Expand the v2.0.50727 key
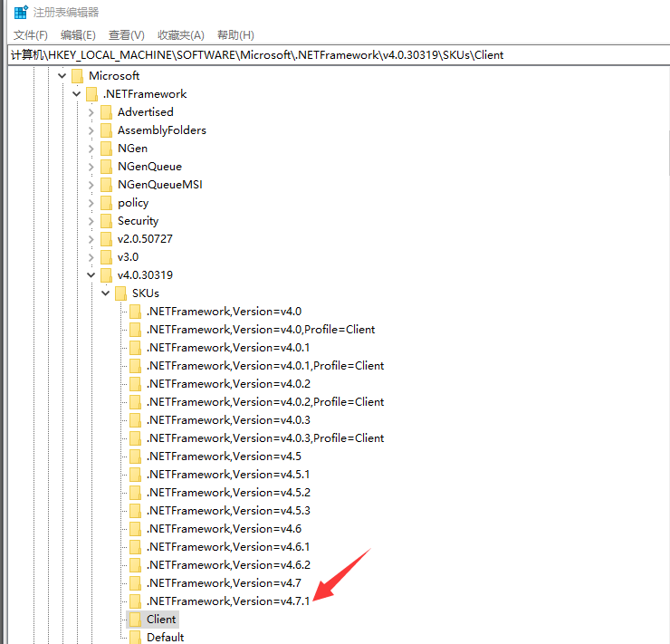Screen dimensions: 670x644 tap(91, 239)
